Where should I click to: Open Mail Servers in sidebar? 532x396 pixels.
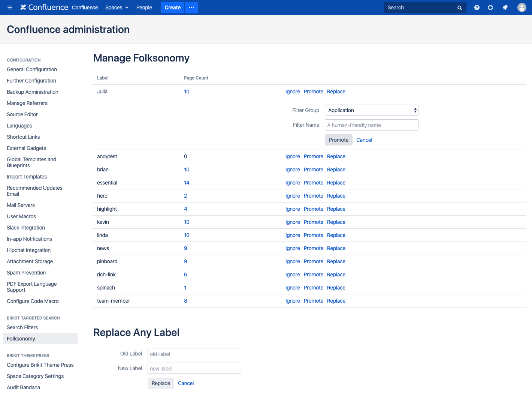21,205
